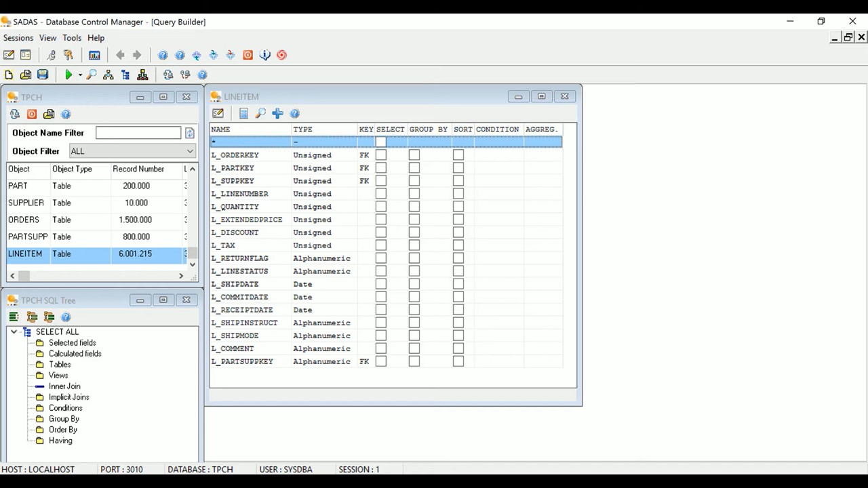Open the Sessions menu
This screenshot has width=868, height=488.
click(18, 38)
